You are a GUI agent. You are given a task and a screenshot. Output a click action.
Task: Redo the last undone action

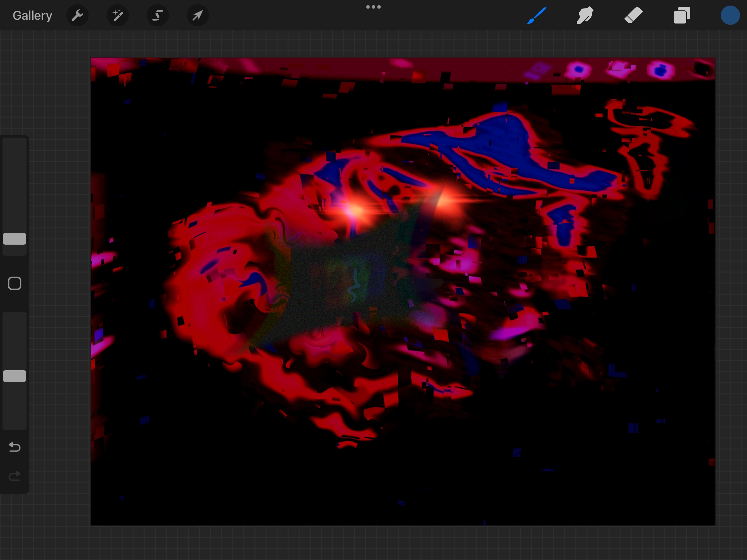pos(15,476)
